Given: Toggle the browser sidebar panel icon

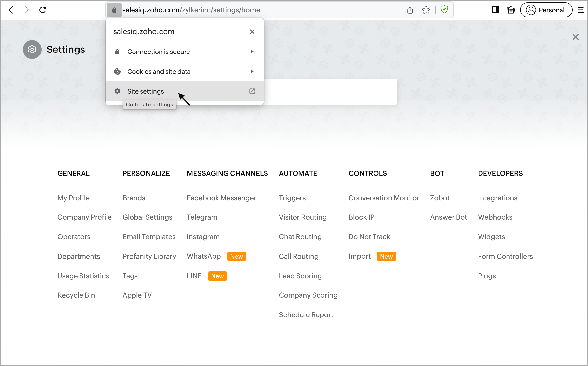Looking at the screenshot, I should [x=495, y=10].
